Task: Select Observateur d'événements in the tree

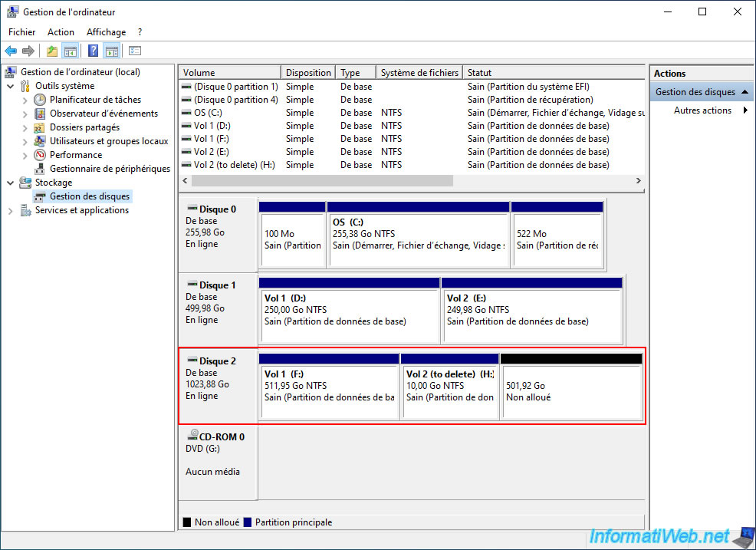Action: (x=104, y=114)
